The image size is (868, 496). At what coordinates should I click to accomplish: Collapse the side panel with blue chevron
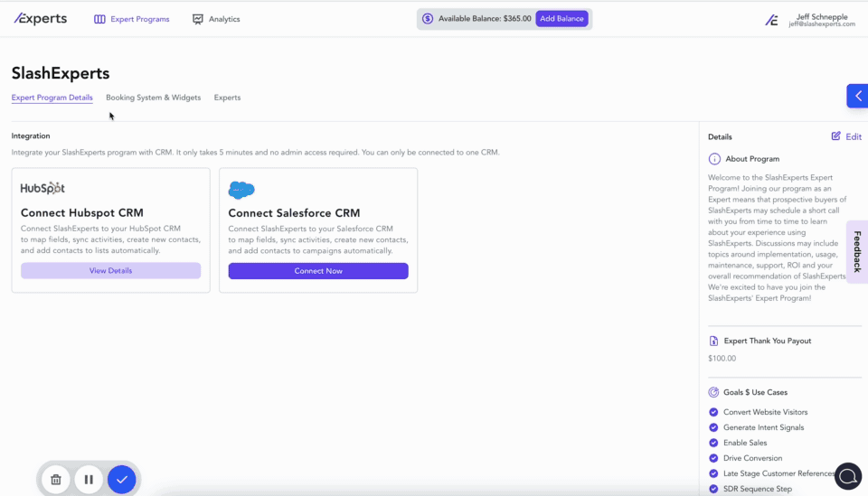[857, 96]
